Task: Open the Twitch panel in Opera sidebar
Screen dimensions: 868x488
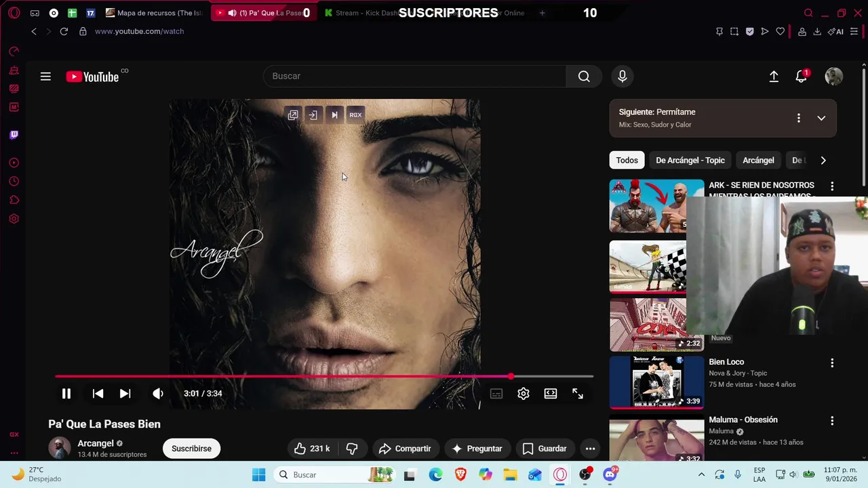Action: click(14, 135)
